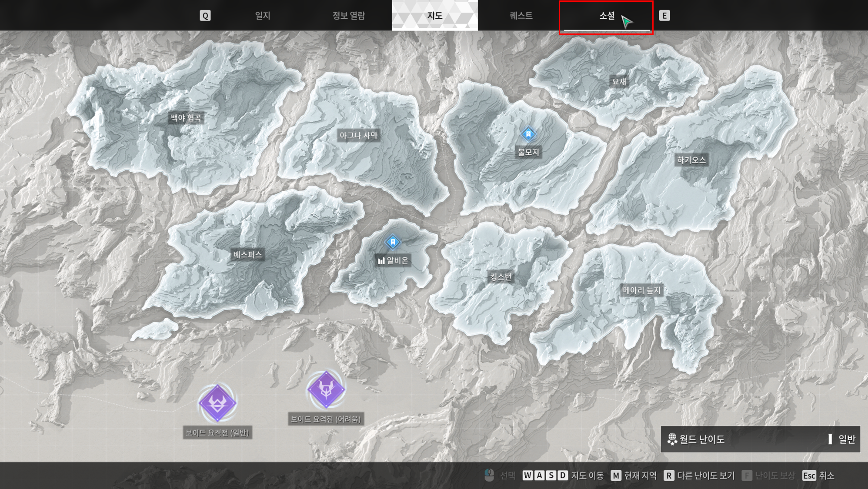Select the 메아리 늪지 region label

(641, 290)
